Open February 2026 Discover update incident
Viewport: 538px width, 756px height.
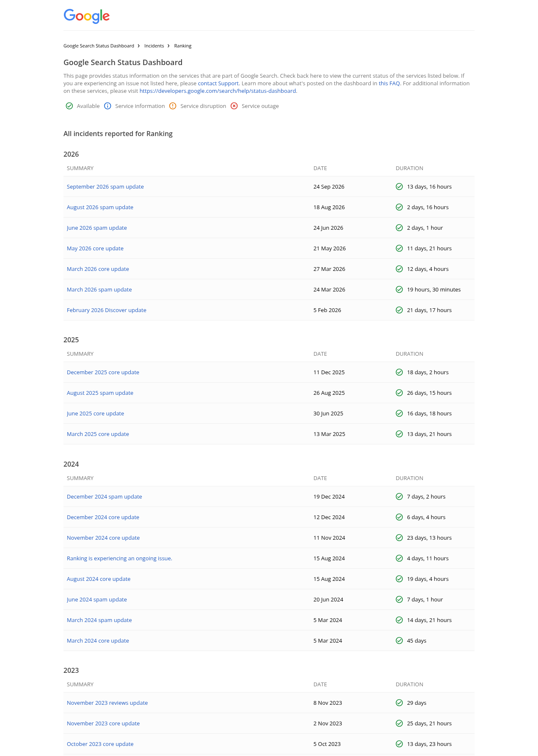(x=106, y=310)
